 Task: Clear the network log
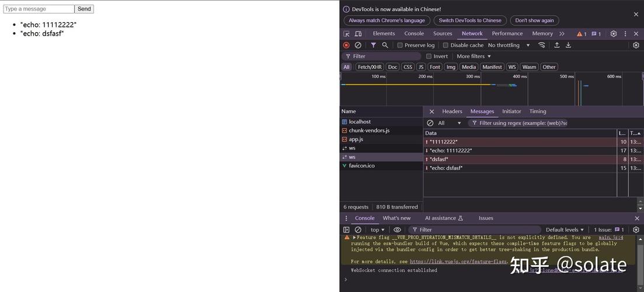(358, 45)
